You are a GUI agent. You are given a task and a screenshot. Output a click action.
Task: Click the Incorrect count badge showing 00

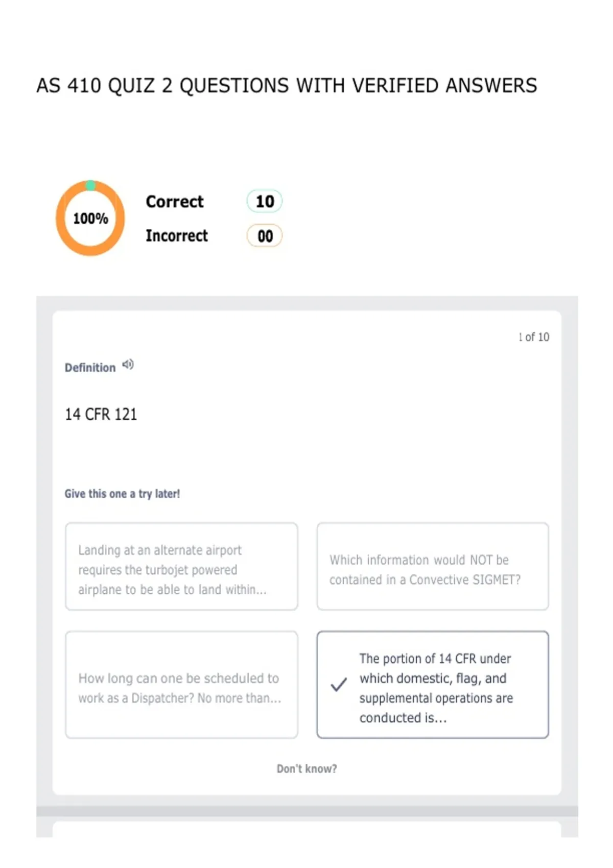265,236
